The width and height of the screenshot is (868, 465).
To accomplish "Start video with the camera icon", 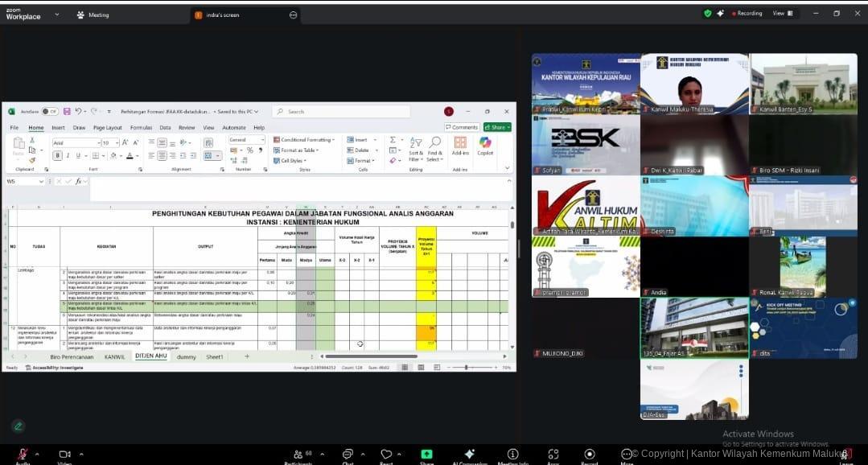I will tap(64, 454).
